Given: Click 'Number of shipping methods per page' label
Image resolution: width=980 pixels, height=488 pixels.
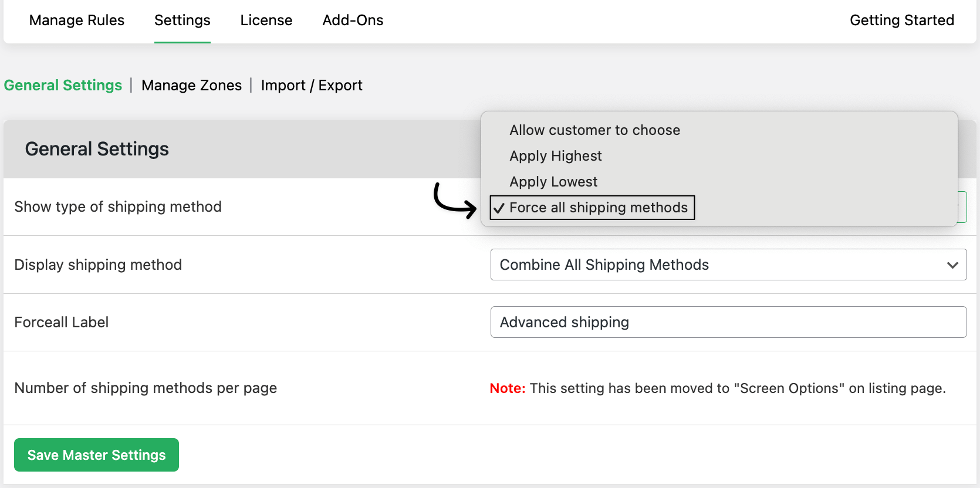Looking at the screenshot, I should [x=146, y=388].
